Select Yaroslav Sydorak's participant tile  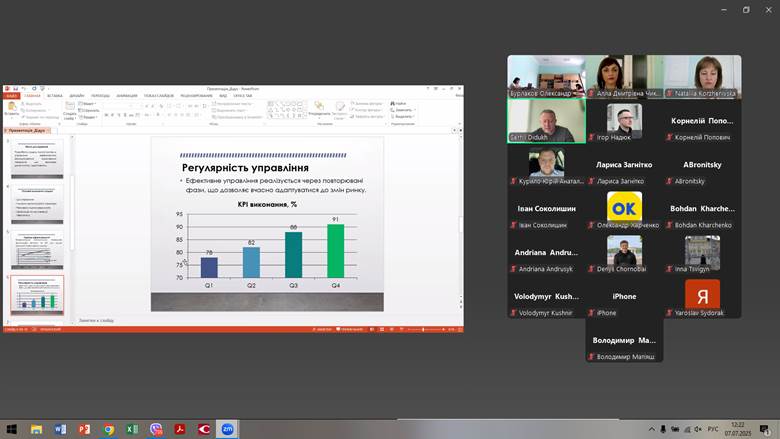[x=702, y=296]
